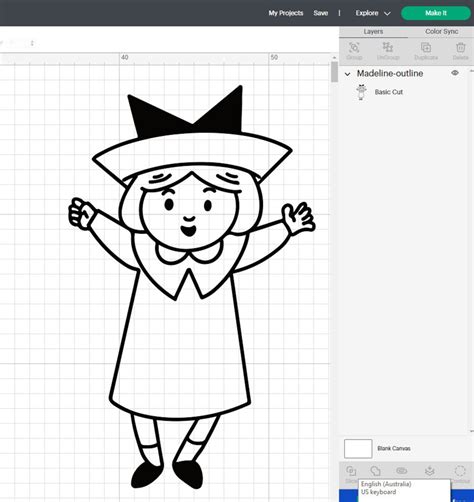Select the Madeline-outline layer name
The image size is (474, 502).
click(x=390, y=73)
